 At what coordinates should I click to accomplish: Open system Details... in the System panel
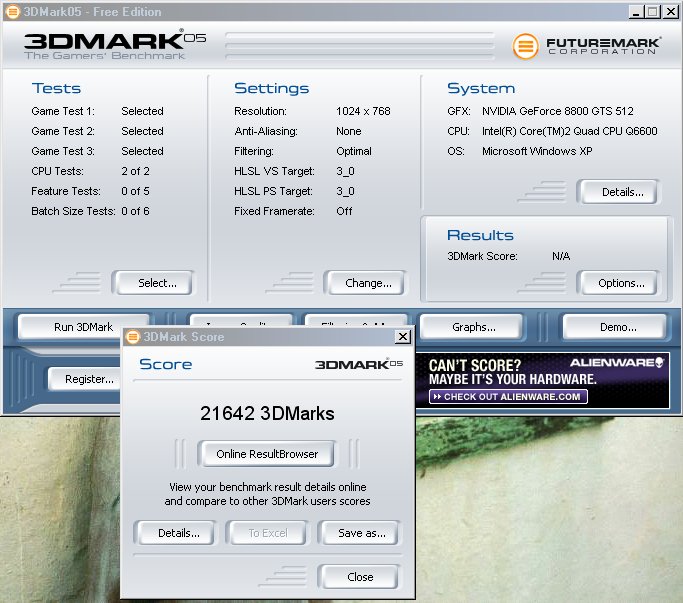618,192
